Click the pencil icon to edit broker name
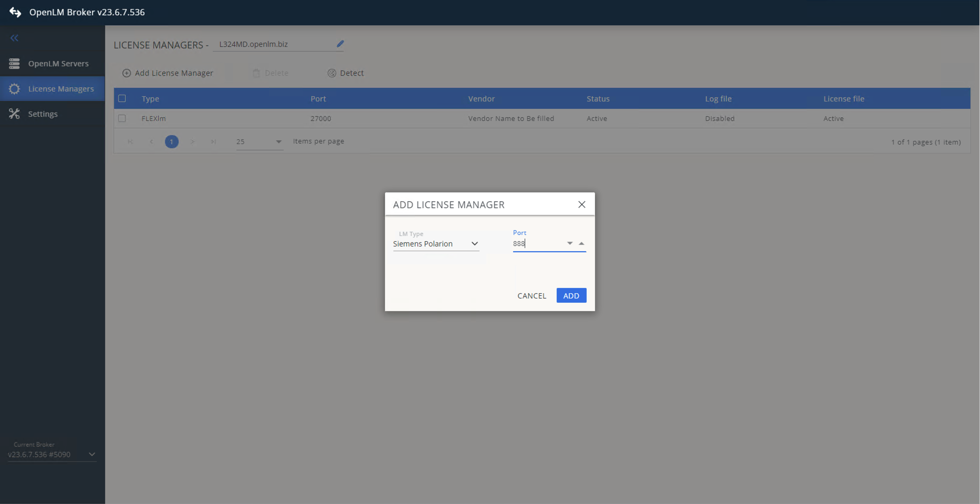Image resolution: width=980 pixels, height=504 pixels. pos(340,44)
